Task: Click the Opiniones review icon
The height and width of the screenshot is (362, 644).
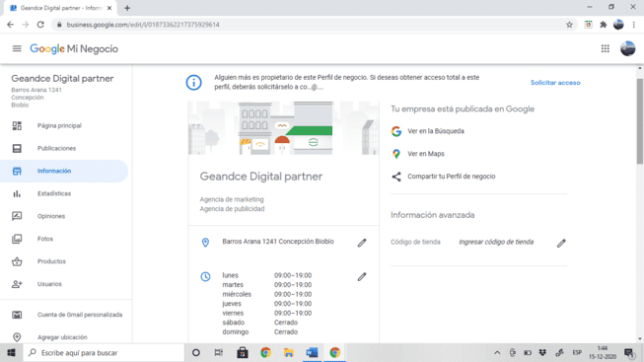Action: (17, 216)
